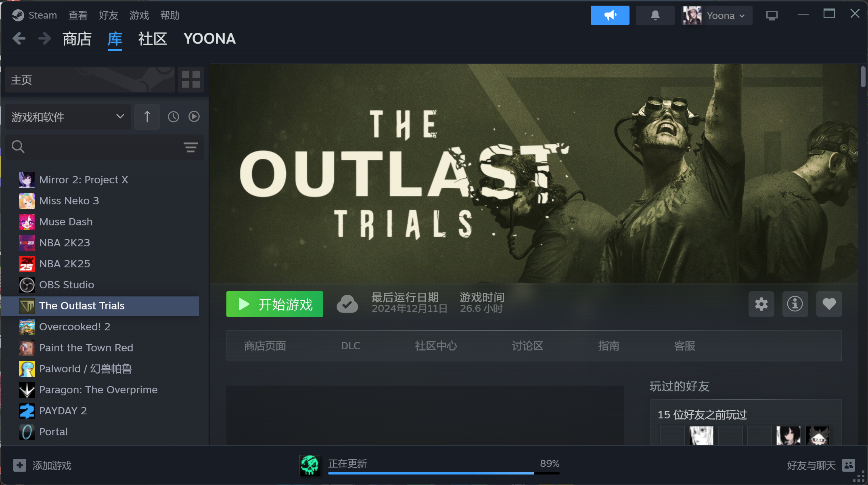Screen dimensions: 868x485
Task: Toggle the ready-to-play filter icon
Action: (x=194, y=117)
